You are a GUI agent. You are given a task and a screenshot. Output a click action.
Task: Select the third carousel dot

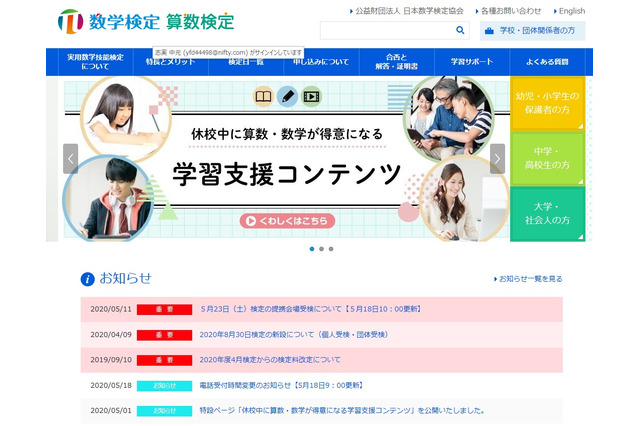[331, 249]
